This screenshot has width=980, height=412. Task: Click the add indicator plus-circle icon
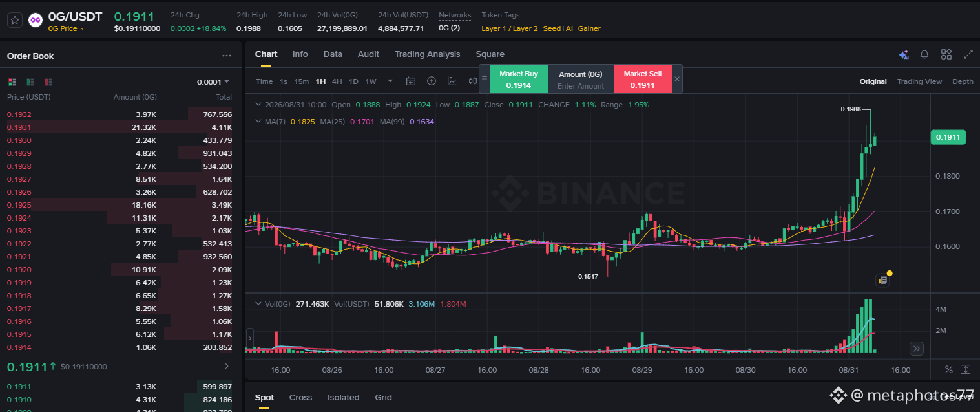432,81
